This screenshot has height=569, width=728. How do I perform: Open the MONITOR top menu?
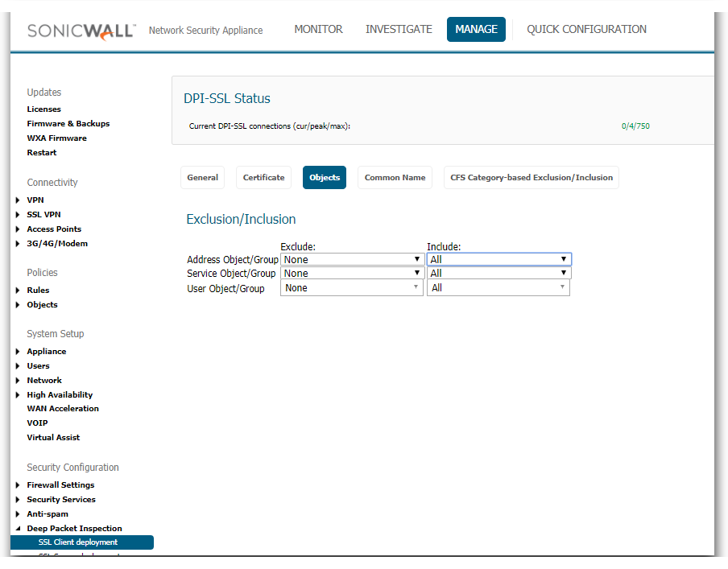pos(319,29)
